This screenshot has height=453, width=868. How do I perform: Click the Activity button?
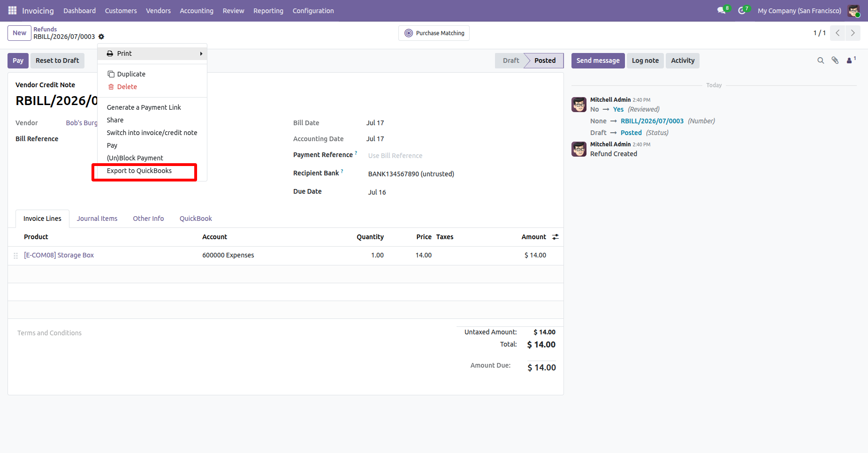coord(683,60)
